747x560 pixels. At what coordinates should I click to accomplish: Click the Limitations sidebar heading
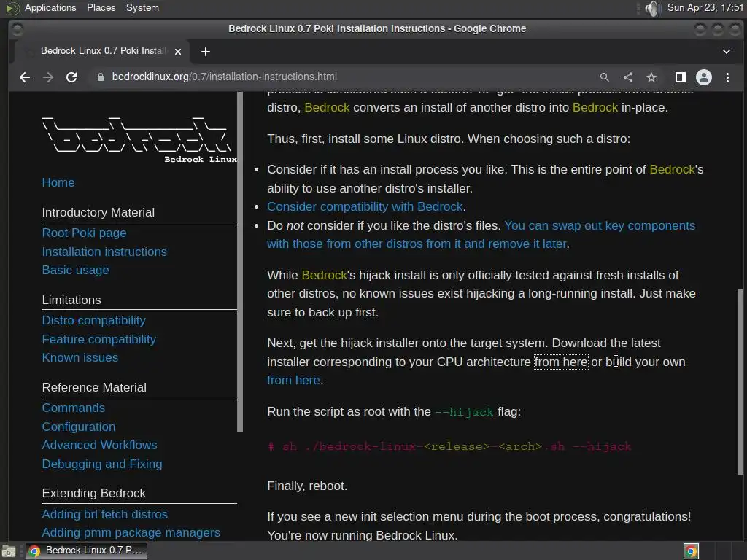tap(71, 300)
